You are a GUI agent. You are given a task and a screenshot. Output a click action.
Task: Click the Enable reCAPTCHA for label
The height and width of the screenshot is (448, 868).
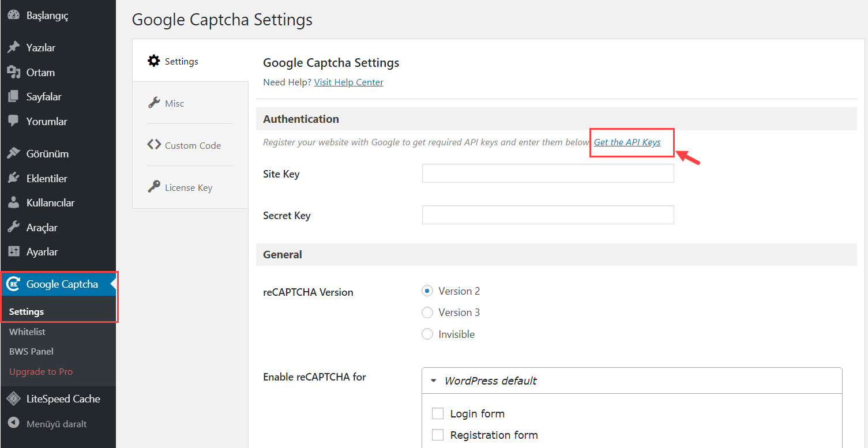[x=315, y=377]
